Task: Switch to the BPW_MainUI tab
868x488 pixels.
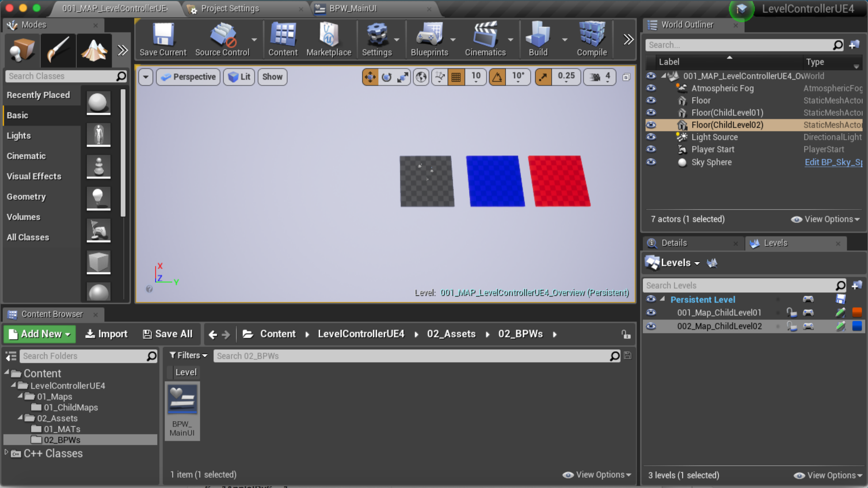Action: coord(353,9)
